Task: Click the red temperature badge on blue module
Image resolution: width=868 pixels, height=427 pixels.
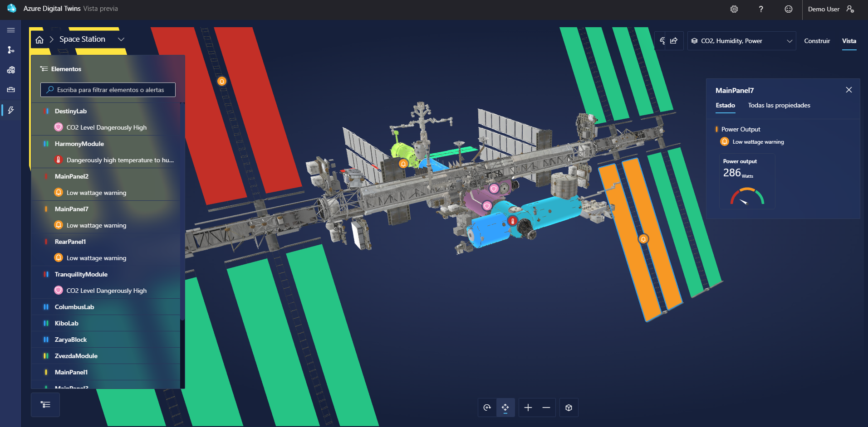Action: tap(513, 221)
